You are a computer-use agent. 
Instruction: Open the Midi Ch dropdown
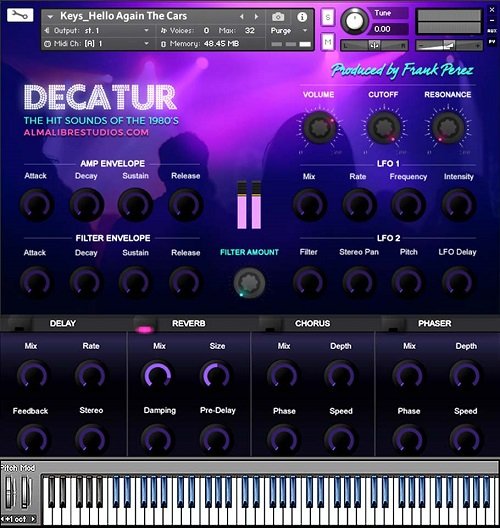point(97,44)
